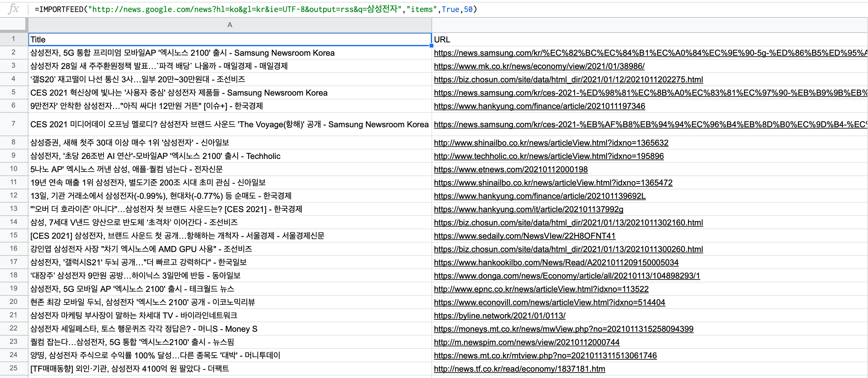Open the byline.network link
Viewport: 868px width, 378px height.
click(499, 316)
